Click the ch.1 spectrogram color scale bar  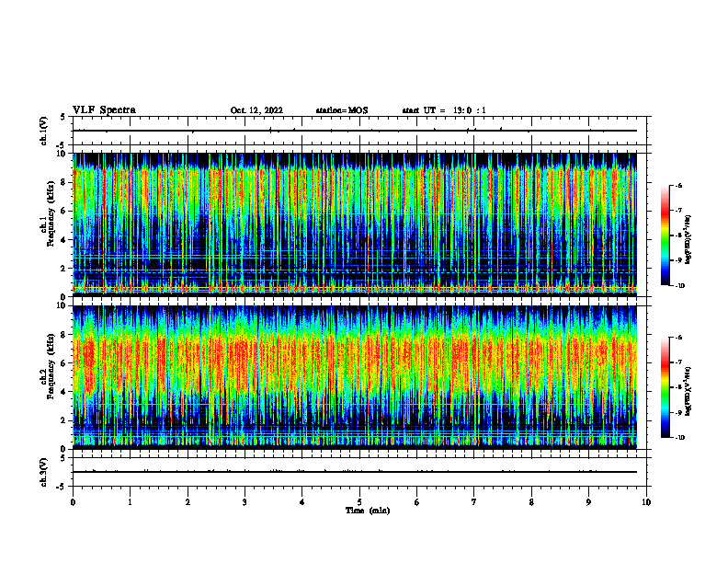point(665,236)
